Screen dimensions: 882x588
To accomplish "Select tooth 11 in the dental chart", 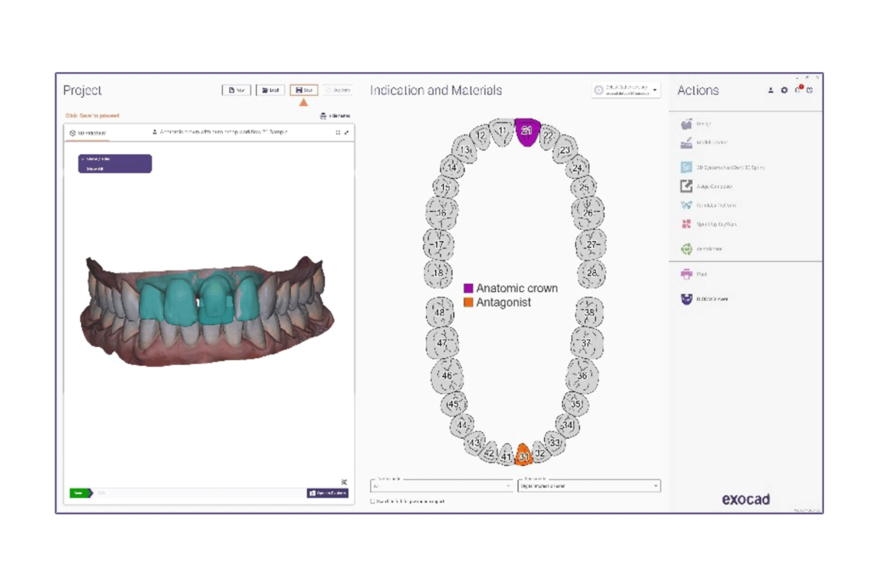I will pyautogui.click(x=502, y=132).
